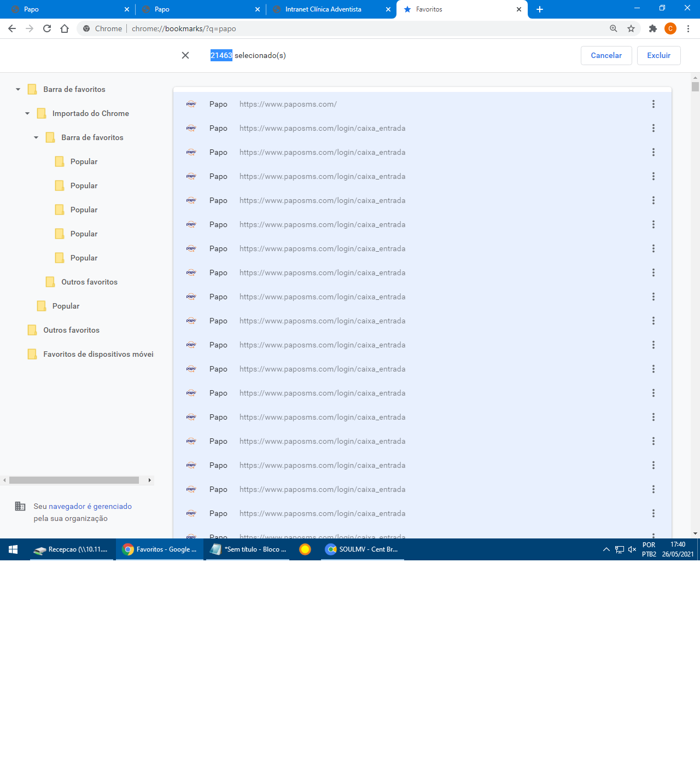Click the mobile devices favorites folder icon

[x=32, y=354]
